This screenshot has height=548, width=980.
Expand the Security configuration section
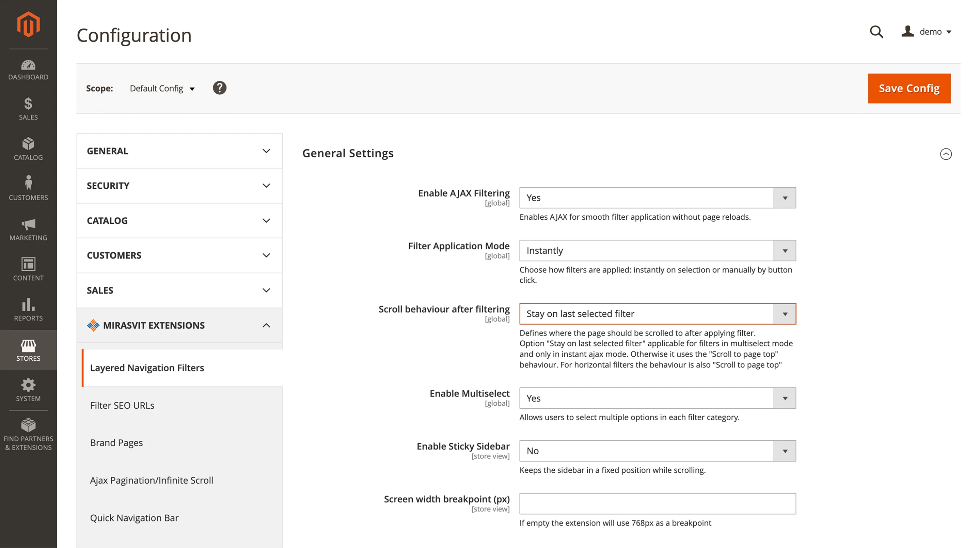pyautogui.click(x=179, y=186)
